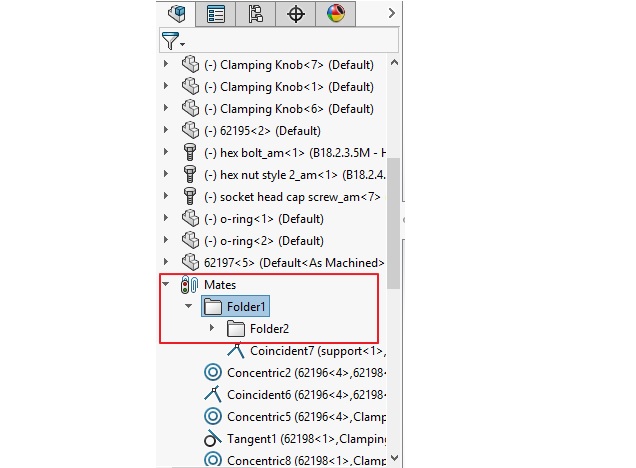The width and height of the screenshot is (636, 468).
Task: Click the Concentric5 mate icon
Action: [213, 416]
